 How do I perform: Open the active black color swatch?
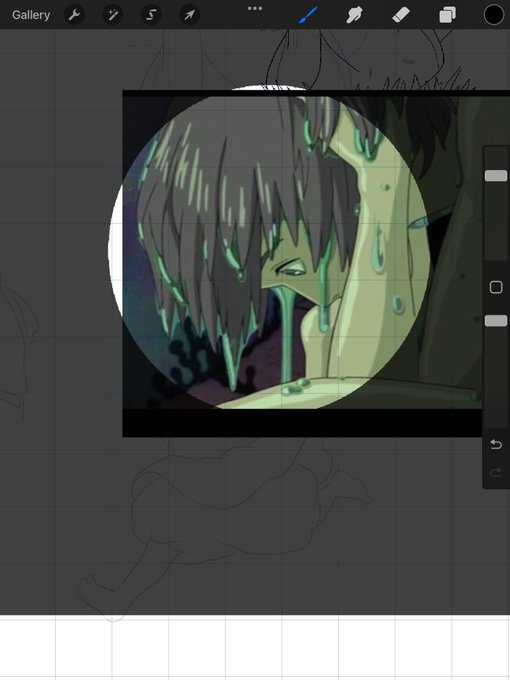pyautogui.click(x=494, y=15)
